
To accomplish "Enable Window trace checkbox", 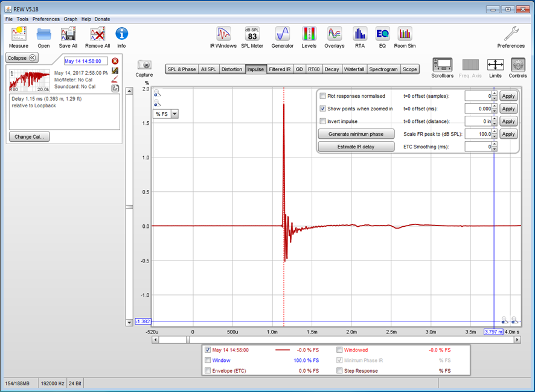I will point(208,360).
